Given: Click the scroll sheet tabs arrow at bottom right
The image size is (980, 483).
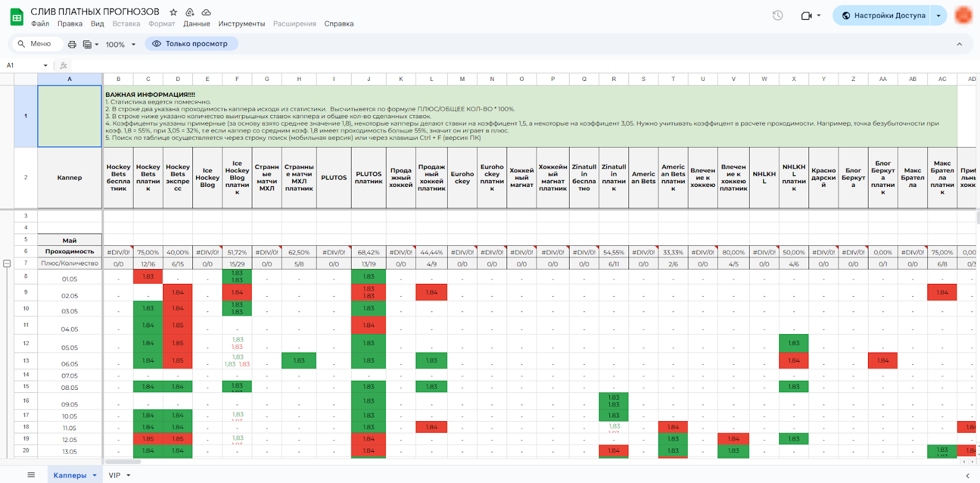Looking at the screenshot, I should 968,476.
